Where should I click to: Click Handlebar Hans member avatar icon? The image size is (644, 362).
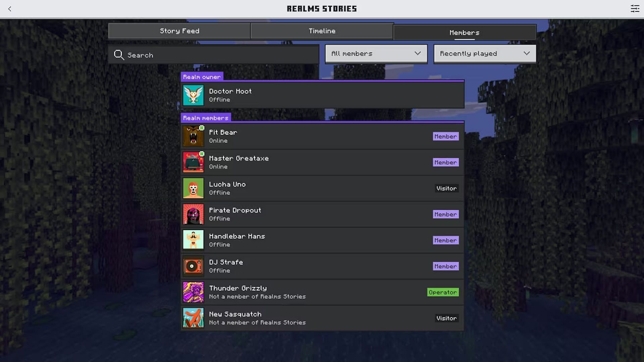(193, 240)
